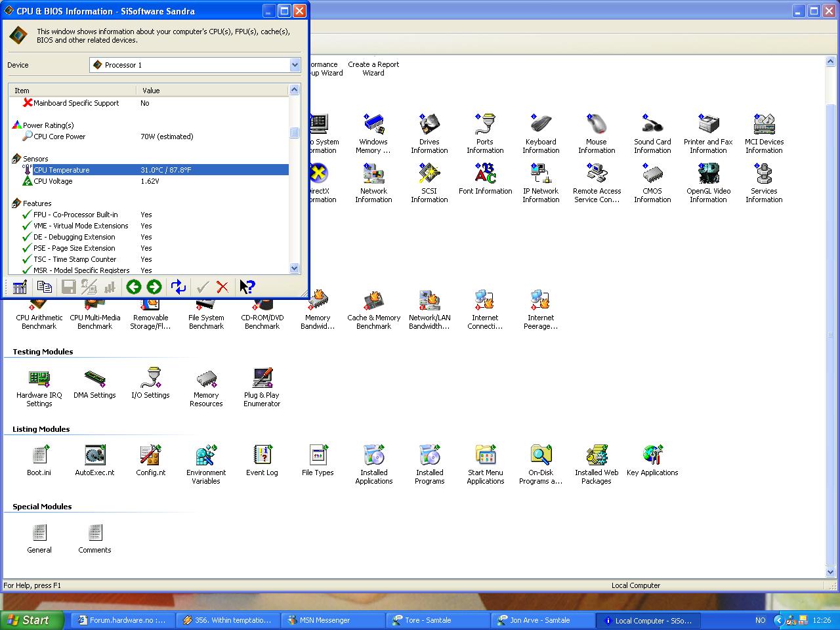
Task: Open MCI Devices Information
Action: 764,133
